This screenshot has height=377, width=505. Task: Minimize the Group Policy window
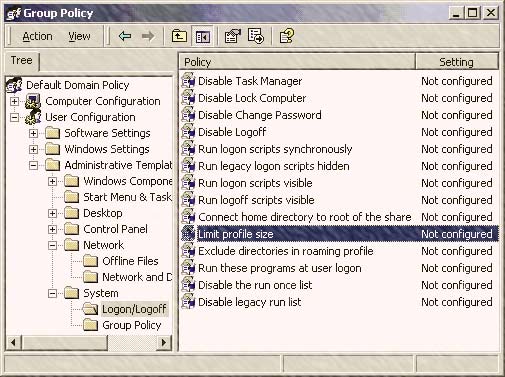(456, 13)
